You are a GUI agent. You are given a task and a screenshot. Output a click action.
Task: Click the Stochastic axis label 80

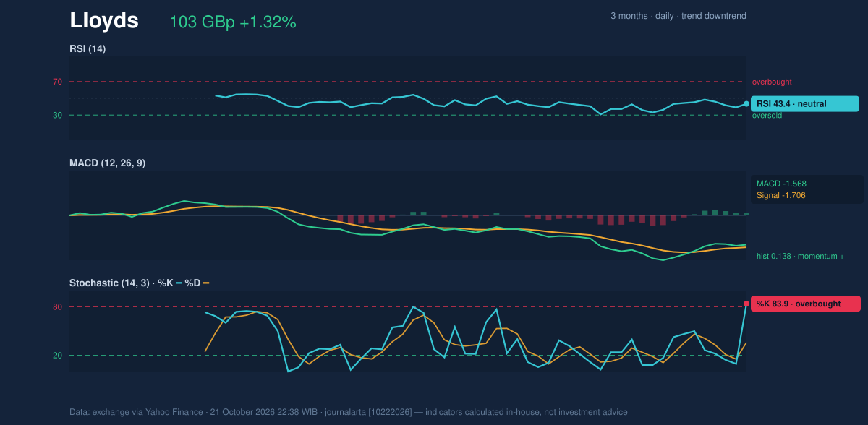(57, 307)
